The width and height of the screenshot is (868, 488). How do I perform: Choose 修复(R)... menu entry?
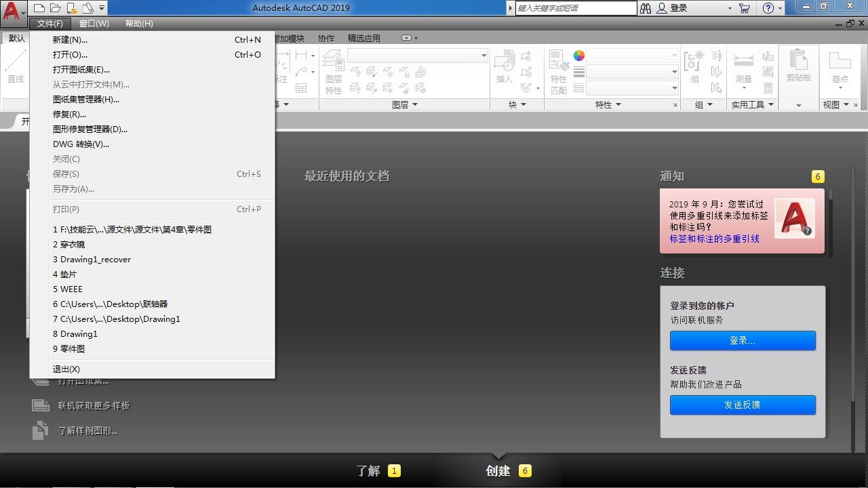[x=152, y=115]
